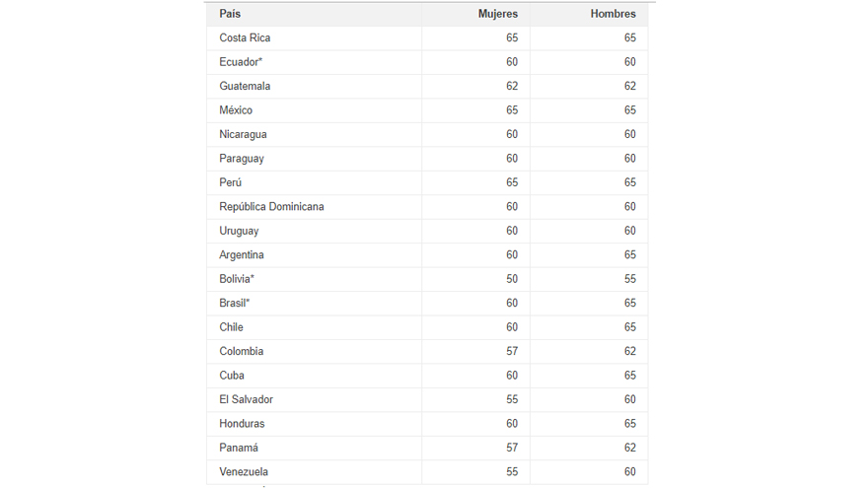Screen dimensions: 868x488
Task: Click Bolivia's Mujeres value of 50
Action: pyautogui.click(x=512, y=279)
